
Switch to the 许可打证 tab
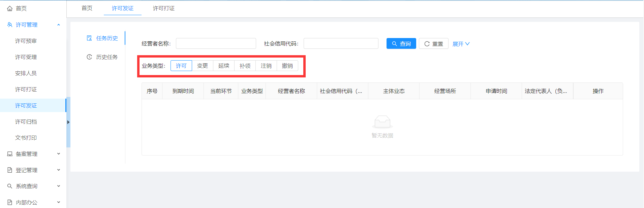point(164,8)
